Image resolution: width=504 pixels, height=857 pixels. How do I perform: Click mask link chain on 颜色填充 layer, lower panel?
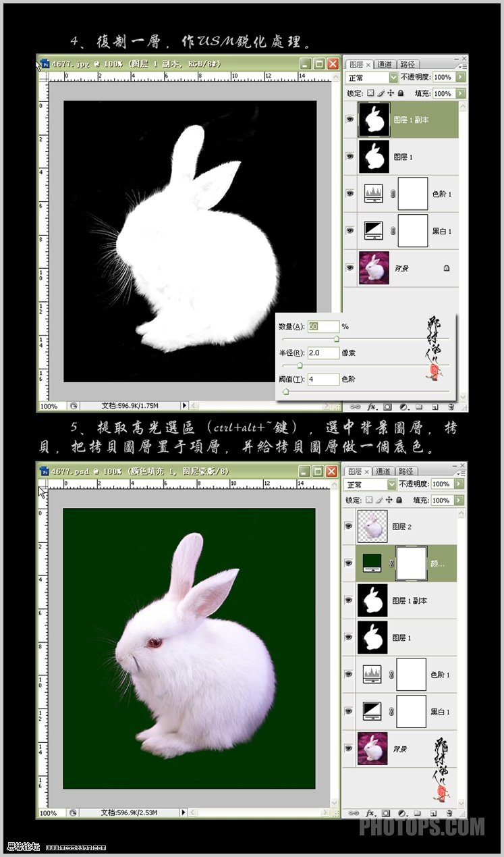pyautogui.click(x=392, y=563)
